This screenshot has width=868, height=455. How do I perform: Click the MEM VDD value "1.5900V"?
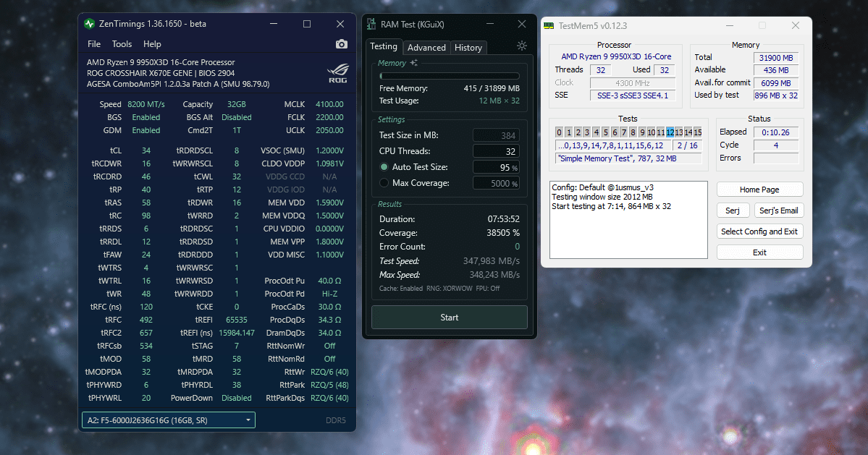329,203
